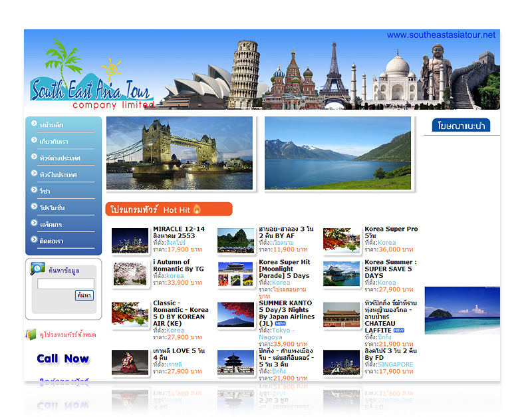Click the arrow bullet beside วีซ่า
The height and width of the screenshot is (417, 532).
tap(34, 190)
